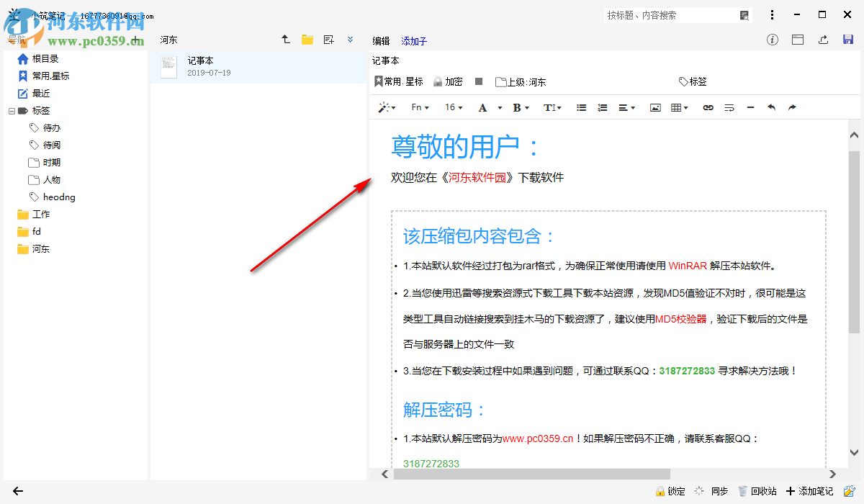Image resolution: width=864 pixels, height=504 pixels.
Task: Toggle 常用.星标 star flag
Action: coord(397,81)
